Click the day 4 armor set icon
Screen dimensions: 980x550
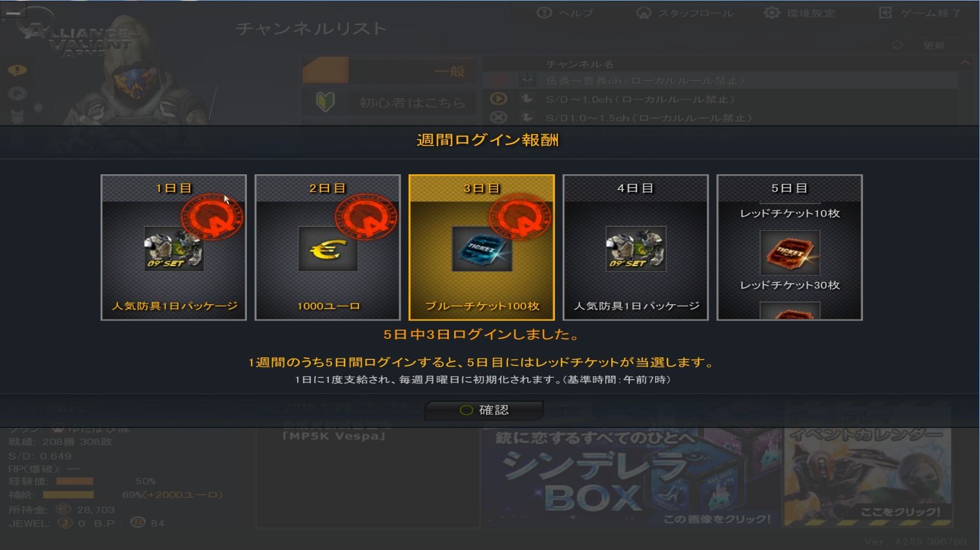pos(636,249)
